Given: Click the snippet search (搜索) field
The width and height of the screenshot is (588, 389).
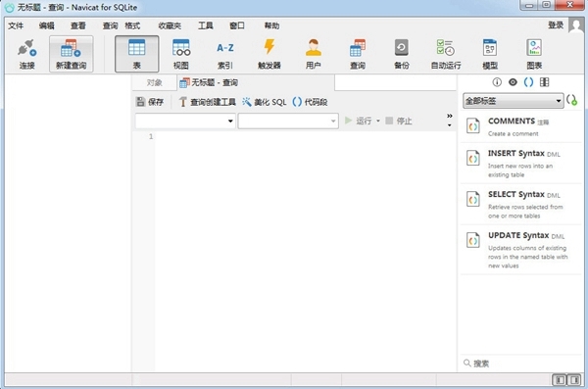Looking at the screenshot, I should [x=521, y=364].
